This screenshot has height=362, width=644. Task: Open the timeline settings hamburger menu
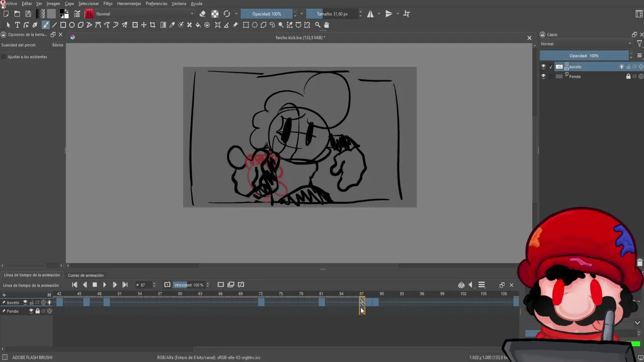[481, 285]
